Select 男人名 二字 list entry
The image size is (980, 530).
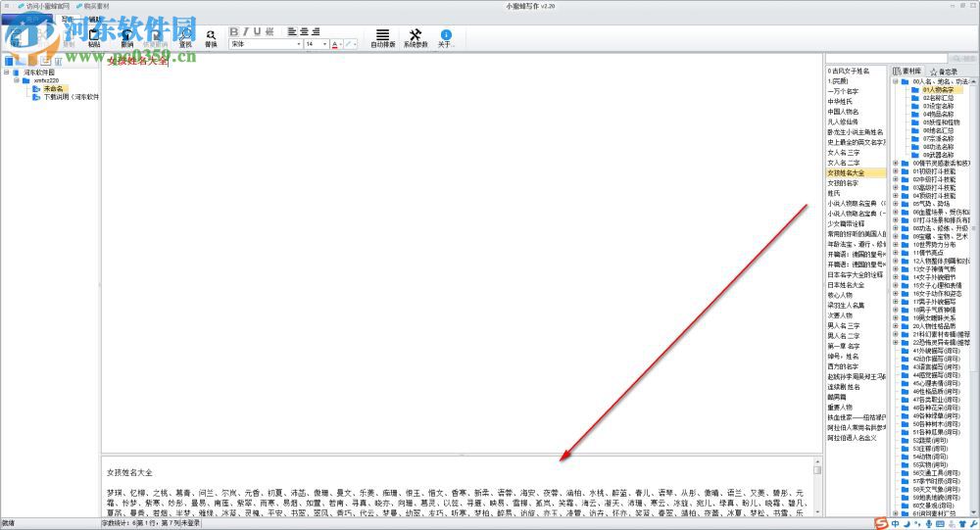pyautogui.click(x=844, y=336)
